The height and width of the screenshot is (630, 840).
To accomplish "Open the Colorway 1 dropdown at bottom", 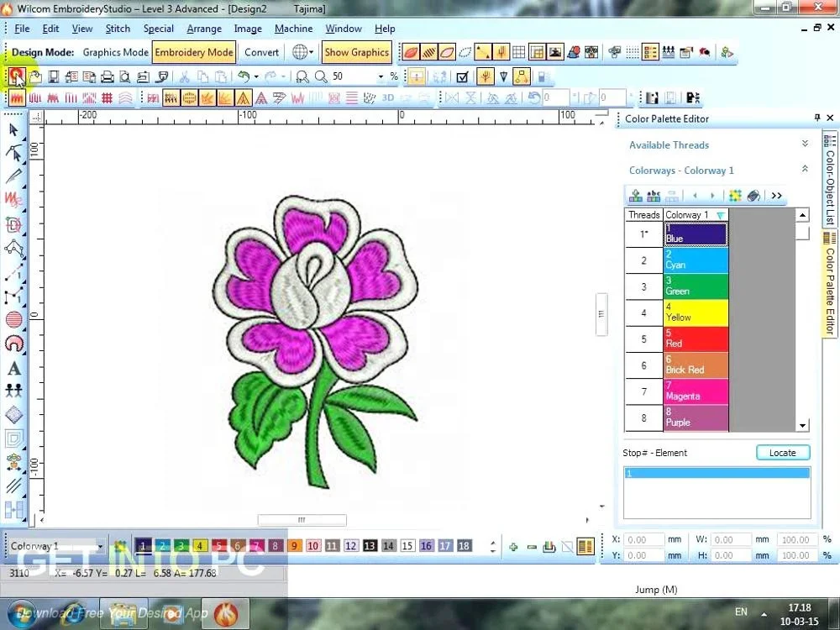I will [100, 547].
